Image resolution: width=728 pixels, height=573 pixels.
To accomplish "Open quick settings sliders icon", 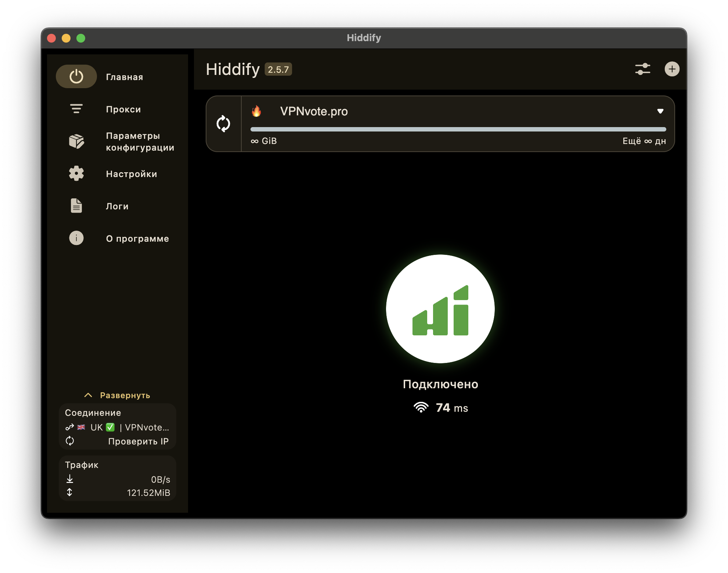I will coord(642,69).
